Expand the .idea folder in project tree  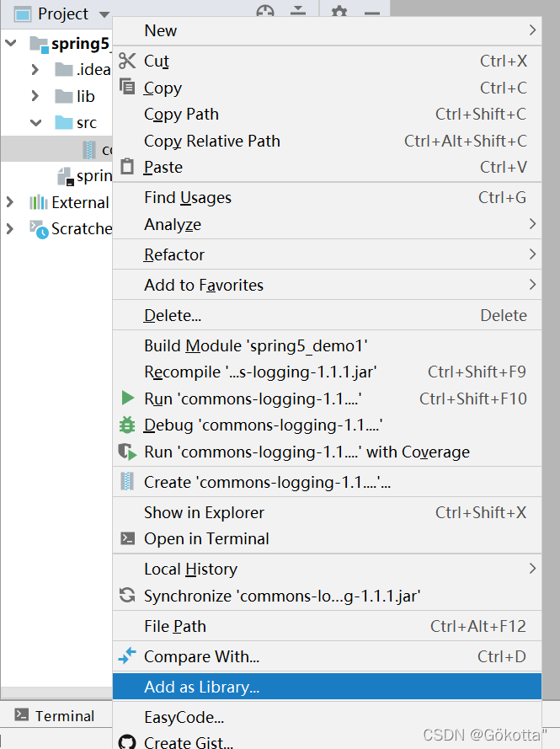coord(35,70)
